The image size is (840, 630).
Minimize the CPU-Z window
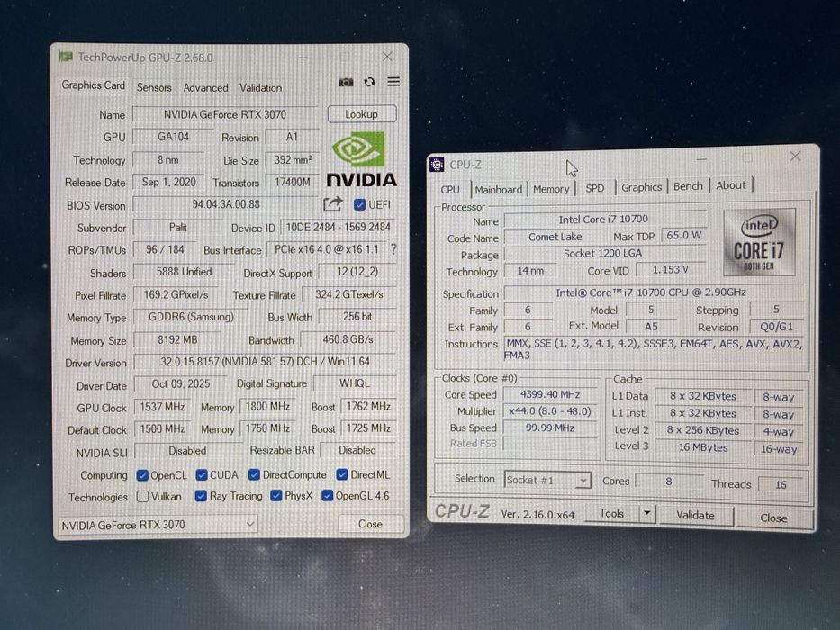701,159
